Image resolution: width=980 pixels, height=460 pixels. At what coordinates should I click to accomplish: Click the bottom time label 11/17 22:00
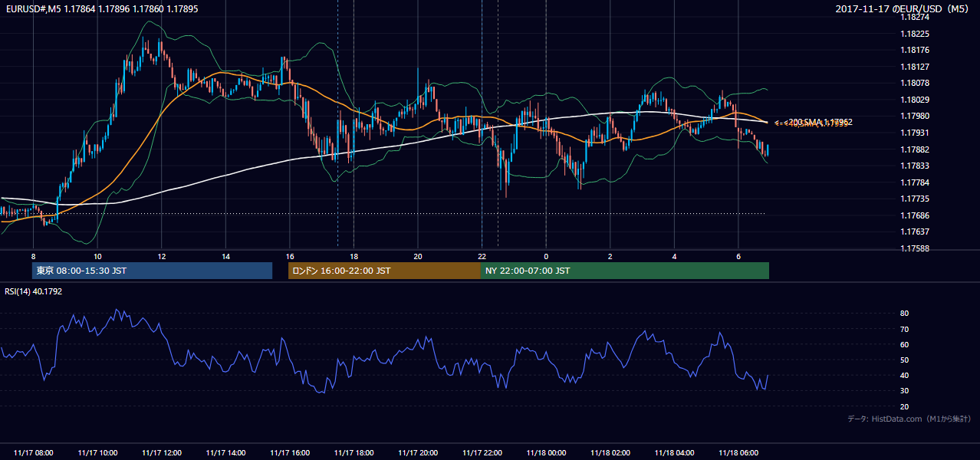click(482, 453)
